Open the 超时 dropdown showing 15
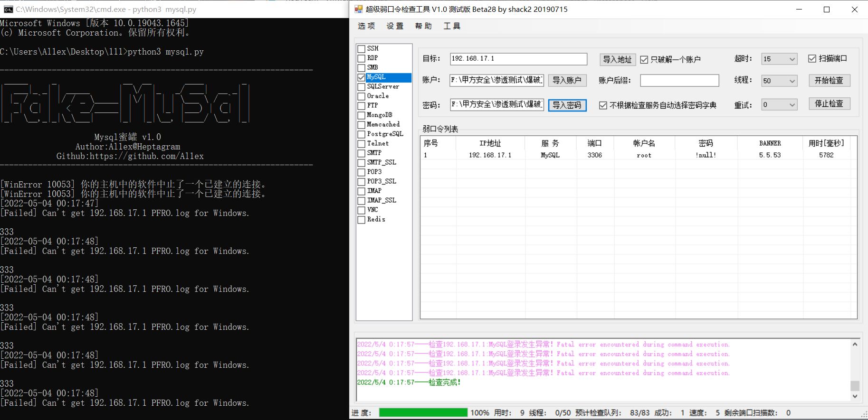The image size is (868, 420). point(779,59)
